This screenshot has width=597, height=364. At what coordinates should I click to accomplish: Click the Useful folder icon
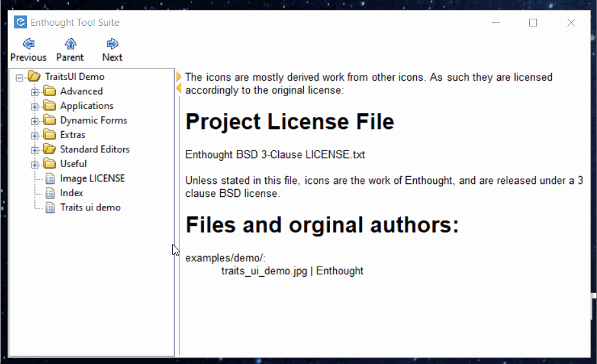point(50,163)
